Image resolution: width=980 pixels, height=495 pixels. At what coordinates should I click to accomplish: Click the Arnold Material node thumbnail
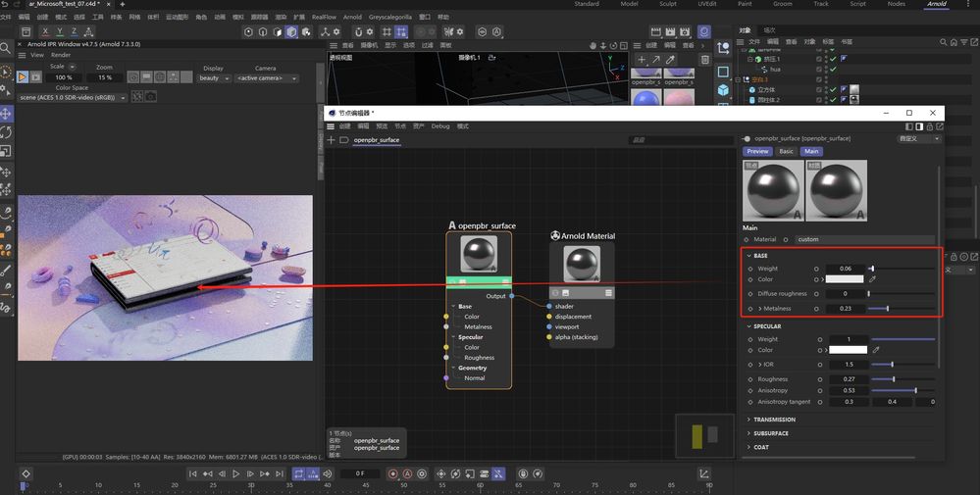tap(582, 264)
